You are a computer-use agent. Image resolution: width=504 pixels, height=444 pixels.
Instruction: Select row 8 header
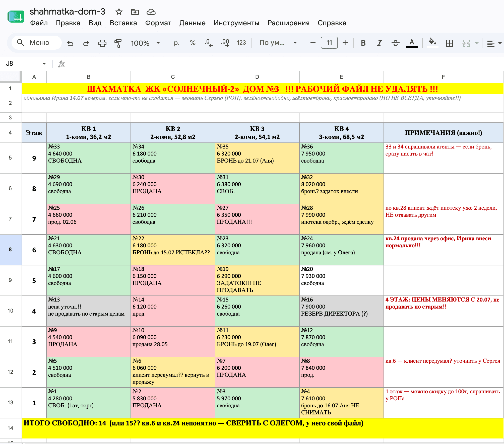pyautogui.click(x=11, y=250)
